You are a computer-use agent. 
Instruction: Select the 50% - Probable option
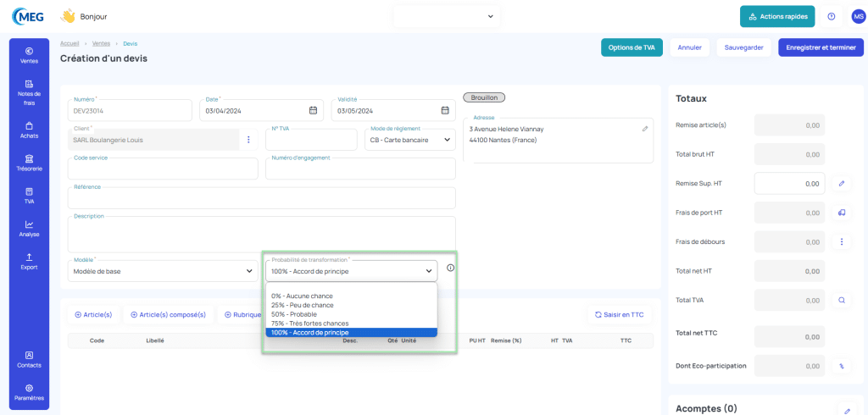click(293, 314)
